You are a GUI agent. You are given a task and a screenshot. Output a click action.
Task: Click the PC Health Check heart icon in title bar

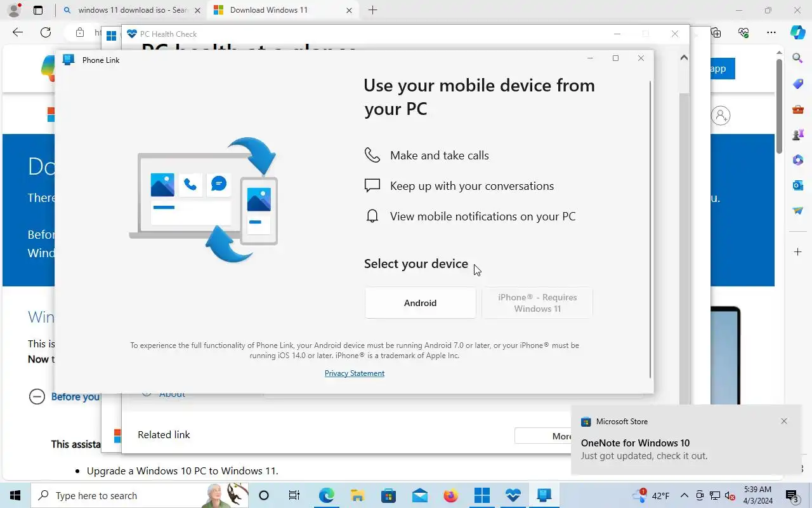tap(133, 34)
